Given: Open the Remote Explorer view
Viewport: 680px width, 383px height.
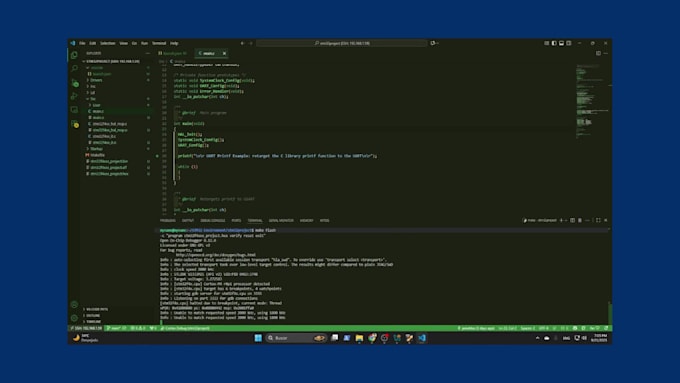Looking at the screenshot, I should coord(74,110).
